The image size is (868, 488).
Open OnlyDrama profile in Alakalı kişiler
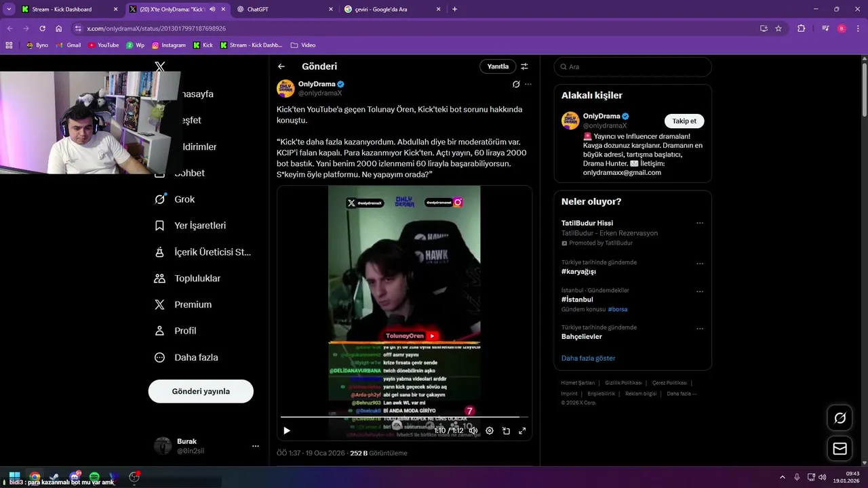[x=601, y=116]
